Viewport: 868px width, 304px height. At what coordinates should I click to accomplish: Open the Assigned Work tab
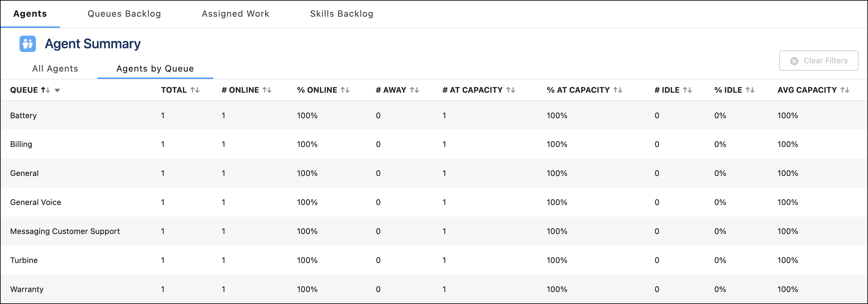click(235, 14)
